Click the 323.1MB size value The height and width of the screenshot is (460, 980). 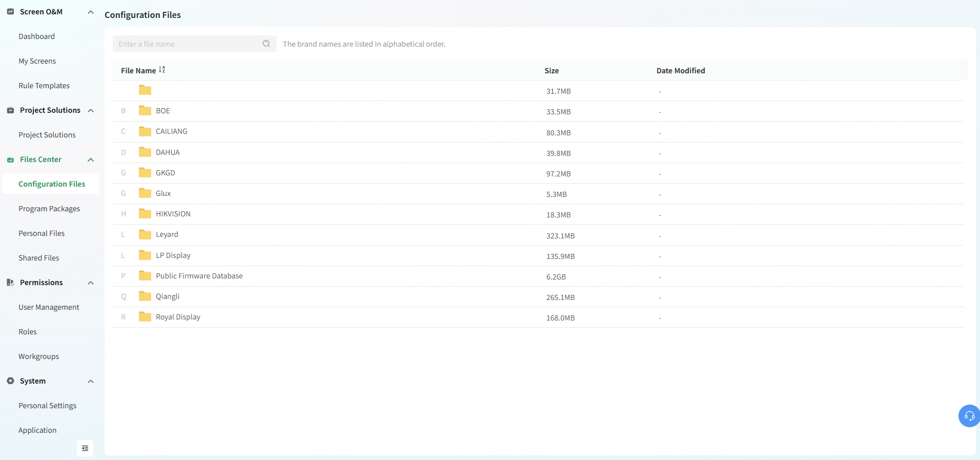560,236
